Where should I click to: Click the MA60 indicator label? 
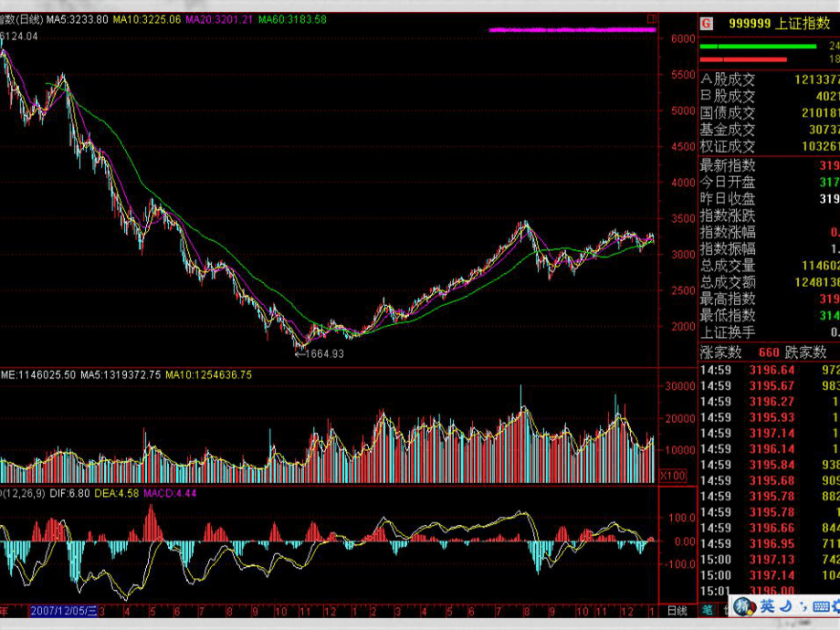point(292,19)
